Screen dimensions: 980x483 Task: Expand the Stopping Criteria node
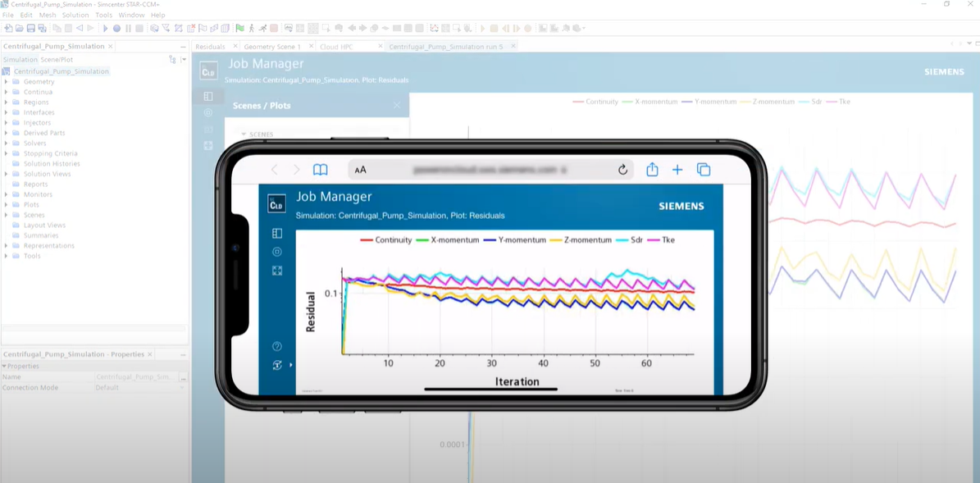pos(7,153)
